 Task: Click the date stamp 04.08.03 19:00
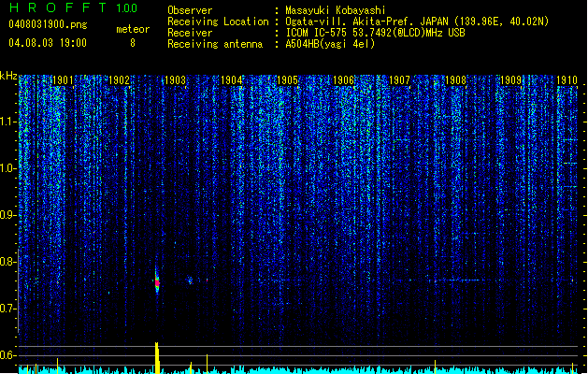click(48, 43)
